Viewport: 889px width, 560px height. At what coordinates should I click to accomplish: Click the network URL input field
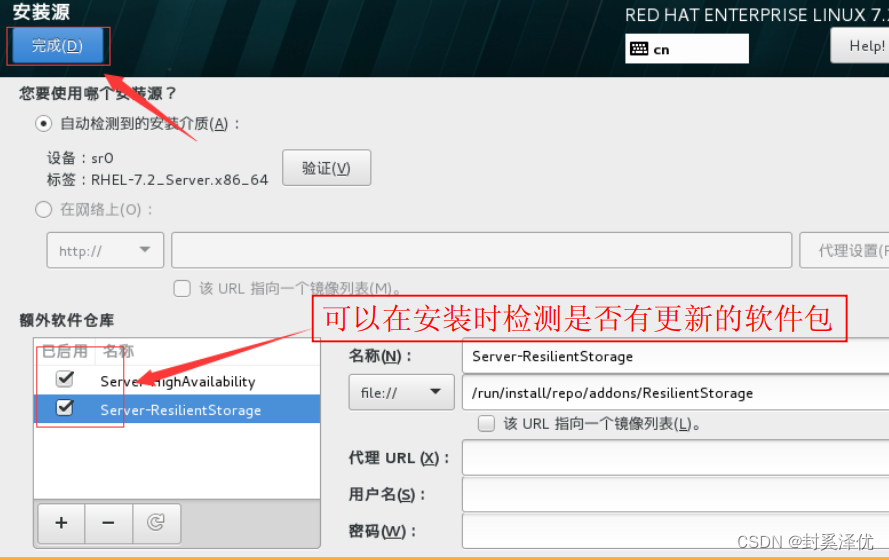[481, 250]
